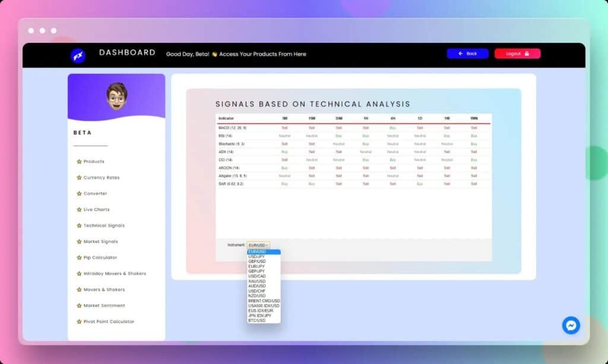
Task: Select BTC/USD from the instrument list
Action: [257, 320]
